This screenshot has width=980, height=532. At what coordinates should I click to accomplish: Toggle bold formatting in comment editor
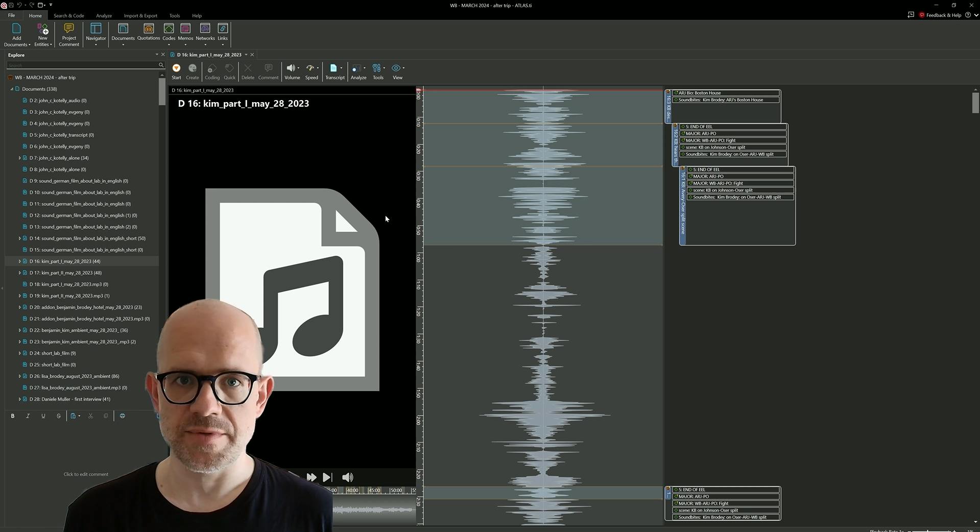point(13,416)
